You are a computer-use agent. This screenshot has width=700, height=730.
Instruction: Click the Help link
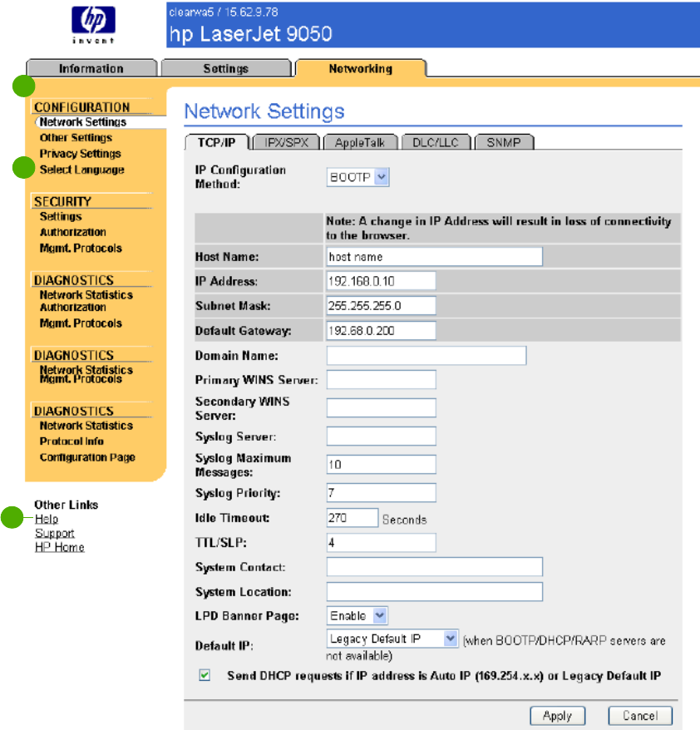(x=47, y=519)
